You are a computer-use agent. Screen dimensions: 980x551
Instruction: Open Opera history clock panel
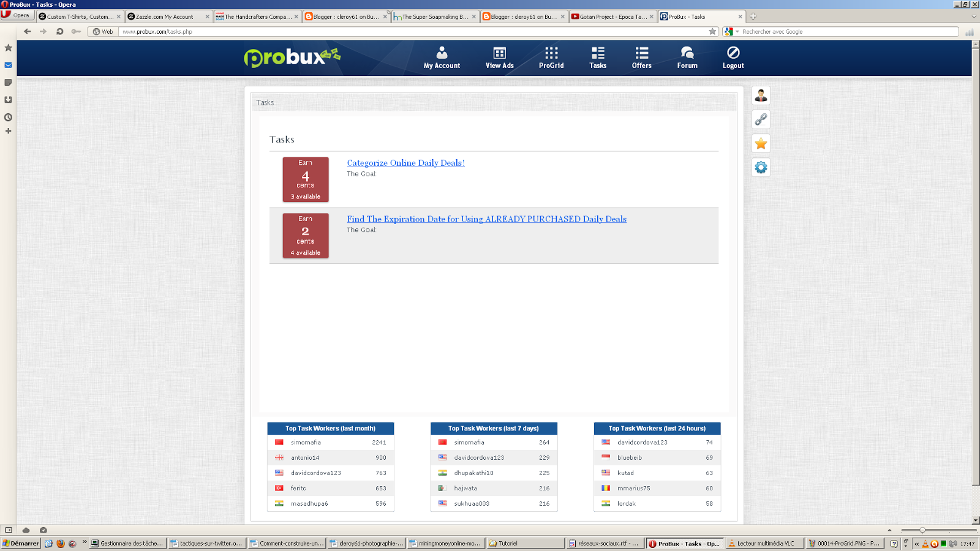(8, 117)
